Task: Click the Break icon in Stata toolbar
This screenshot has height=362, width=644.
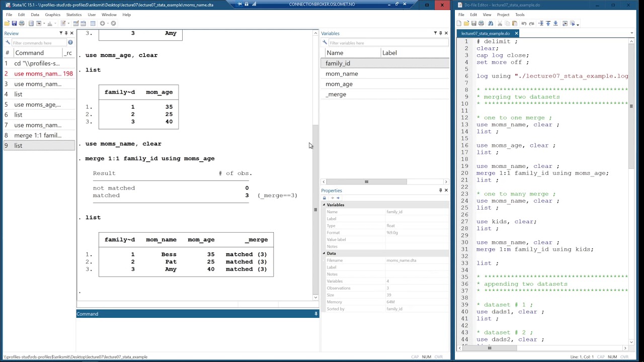Action: 113,23
